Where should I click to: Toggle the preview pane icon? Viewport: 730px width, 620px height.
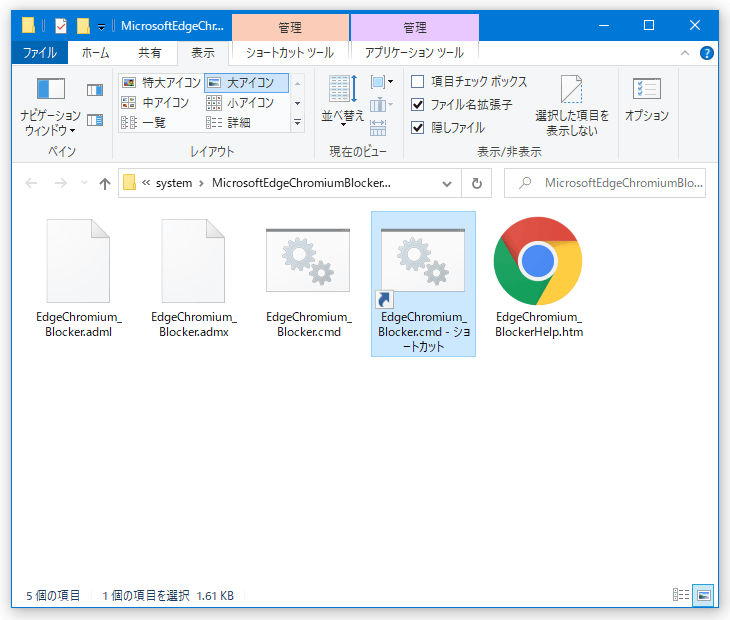tap(95, 90)
